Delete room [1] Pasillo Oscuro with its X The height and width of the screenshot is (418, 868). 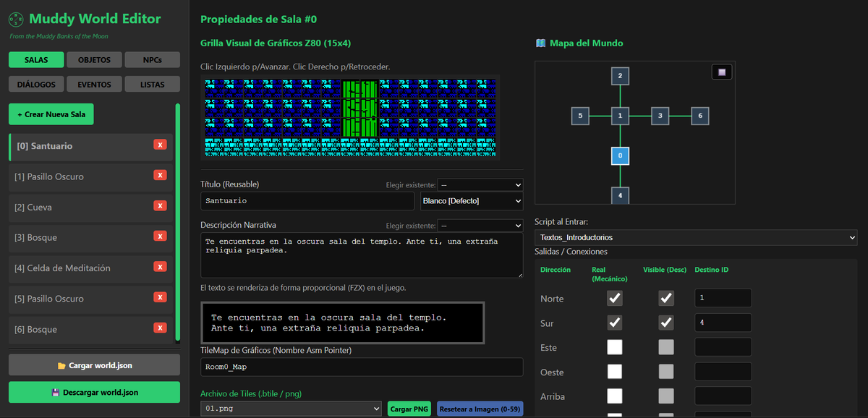click(161, 175)
